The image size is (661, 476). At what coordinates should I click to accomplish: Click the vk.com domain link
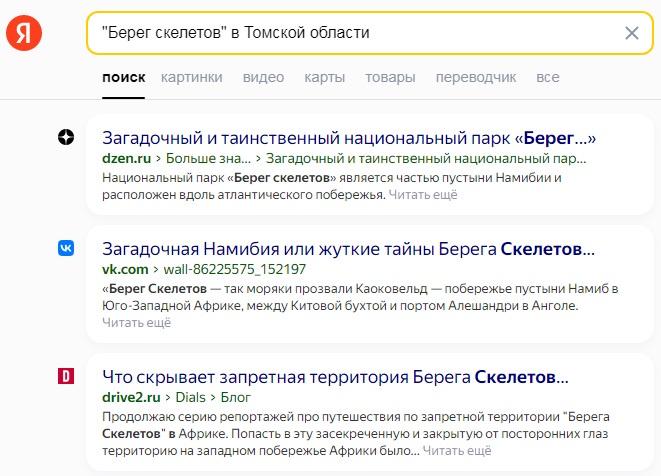pyautogui.click(x=125, y=269)
